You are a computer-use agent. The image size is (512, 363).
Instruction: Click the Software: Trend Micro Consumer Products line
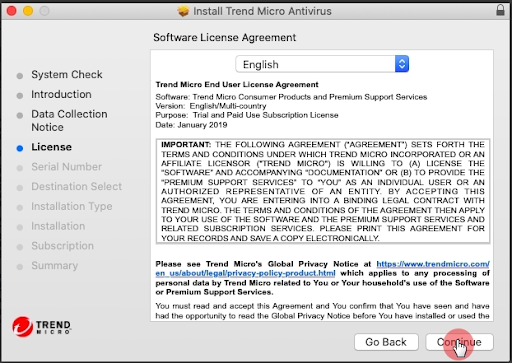click(x=291, y=97)
